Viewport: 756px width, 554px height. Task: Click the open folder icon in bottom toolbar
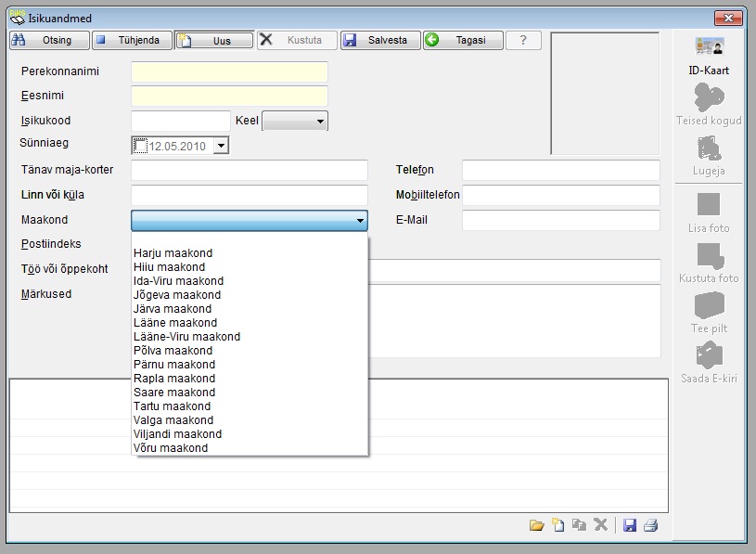pyautogui.click(x=536, y=525)
